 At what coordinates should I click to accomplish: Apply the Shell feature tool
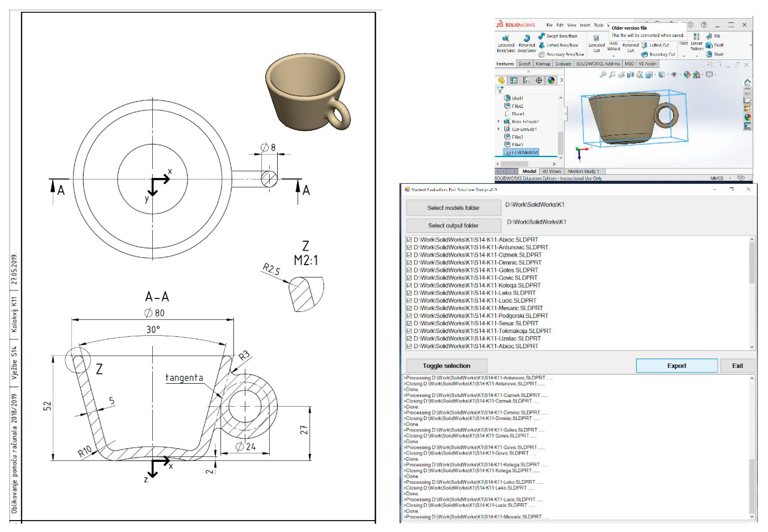[714, 54]
